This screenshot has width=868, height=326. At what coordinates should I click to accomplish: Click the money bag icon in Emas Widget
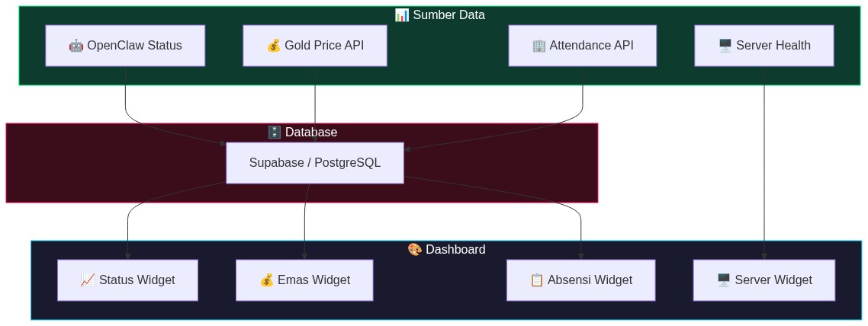(x=267, y=280)
